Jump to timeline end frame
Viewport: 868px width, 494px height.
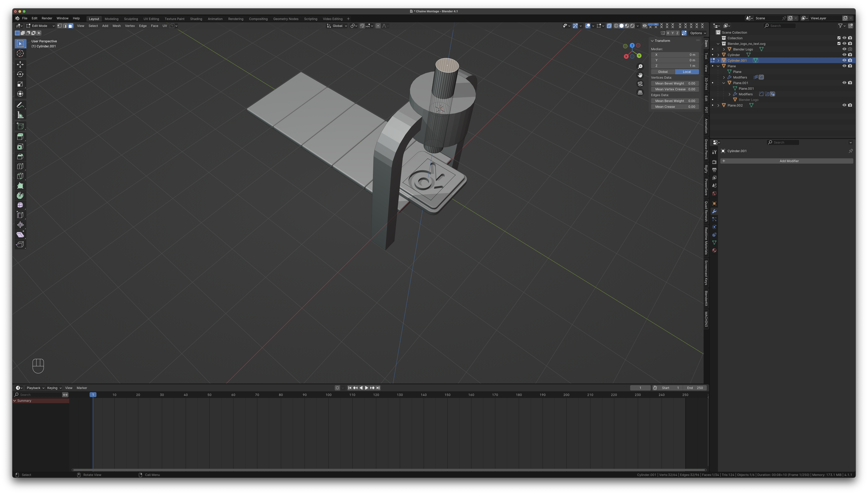point(378,388)
